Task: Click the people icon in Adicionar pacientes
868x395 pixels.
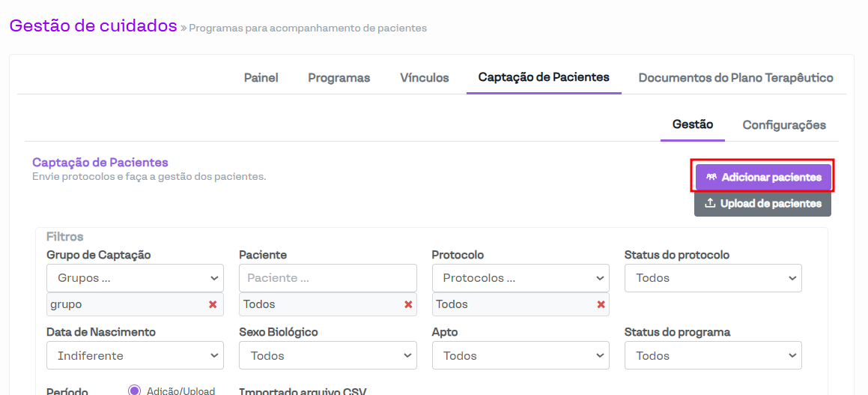Action: [711, 178]
